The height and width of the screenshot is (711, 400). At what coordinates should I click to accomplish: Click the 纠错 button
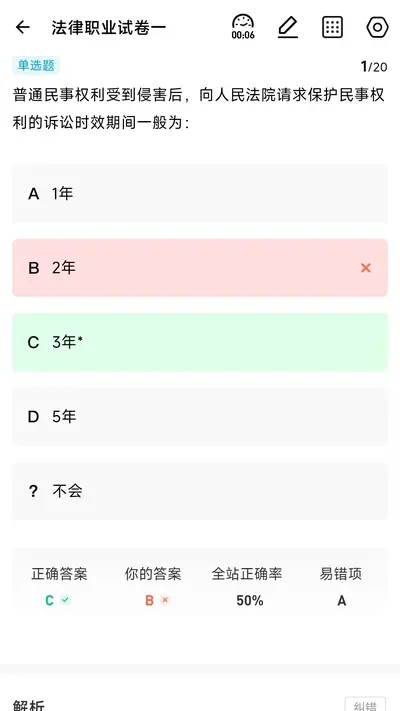[x=365, y=705]
